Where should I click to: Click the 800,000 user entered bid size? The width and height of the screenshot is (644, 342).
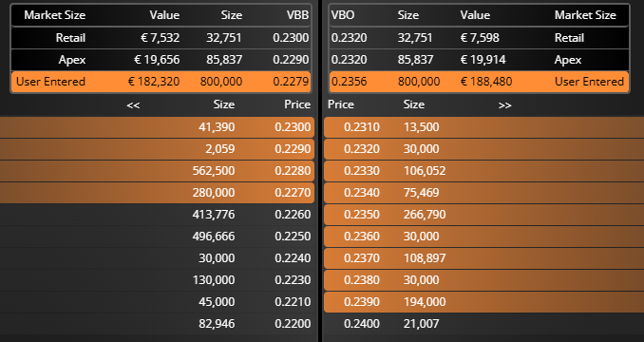click(x=221, y=82)
